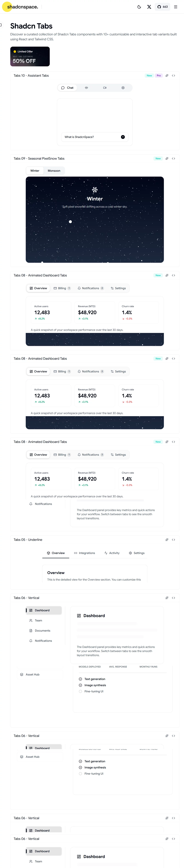Open the hamburger navigation menu
The width and height of the screenshot is (184, 868).
[176, 7]
